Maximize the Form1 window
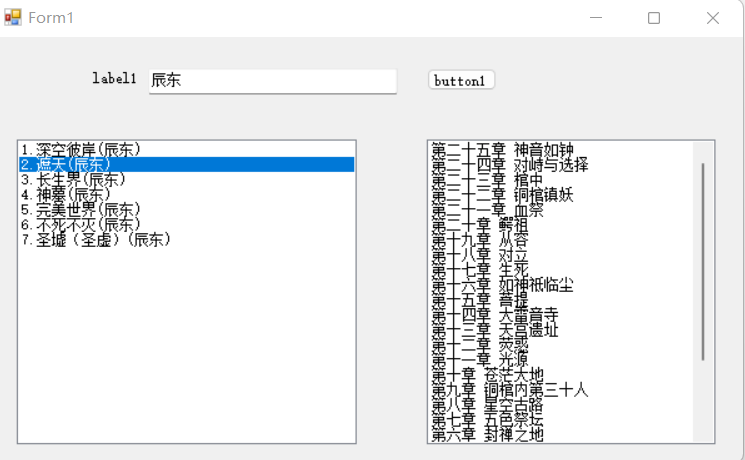Screen dimensions: 745x460 654,18
